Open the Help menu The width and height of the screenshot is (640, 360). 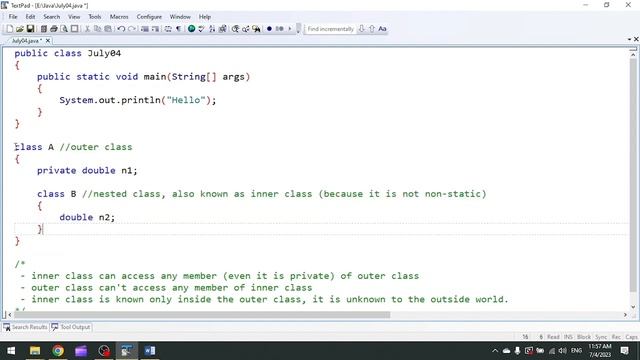[x=204, y=17]
